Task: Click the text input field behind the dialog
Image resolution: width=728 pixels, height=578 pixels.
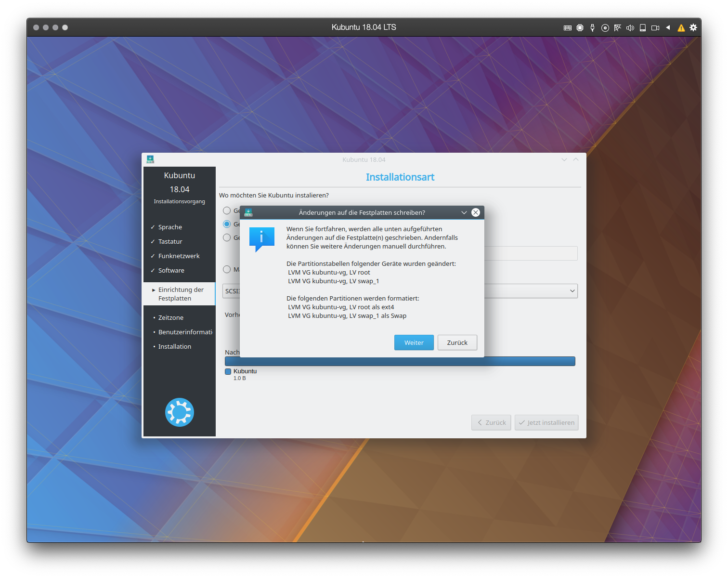Action: [531, 253]
